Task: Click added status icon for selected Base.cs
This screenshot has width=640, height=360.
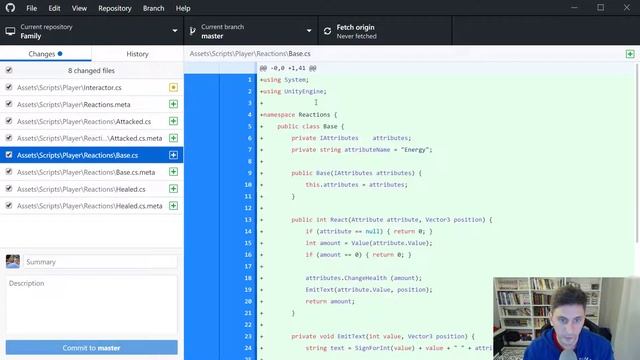Action: (x=173, y=155)
